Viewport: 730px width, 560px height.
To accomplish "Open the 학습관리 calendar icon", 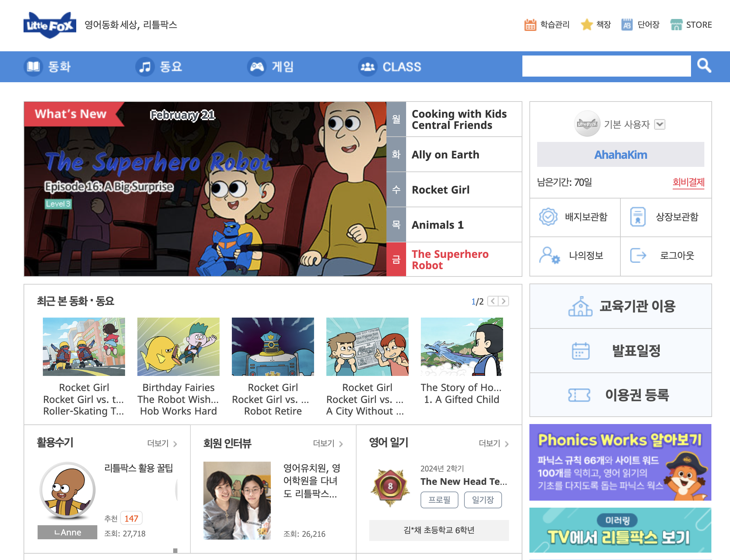I will coord(530,25).
